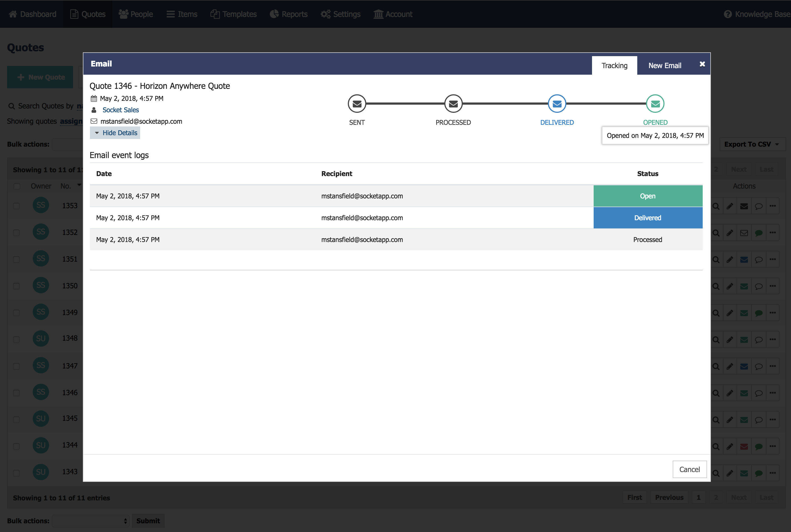Open the Export To CSV dropdown
Viewport: 791px width, 532px height.
pos(752,144)
